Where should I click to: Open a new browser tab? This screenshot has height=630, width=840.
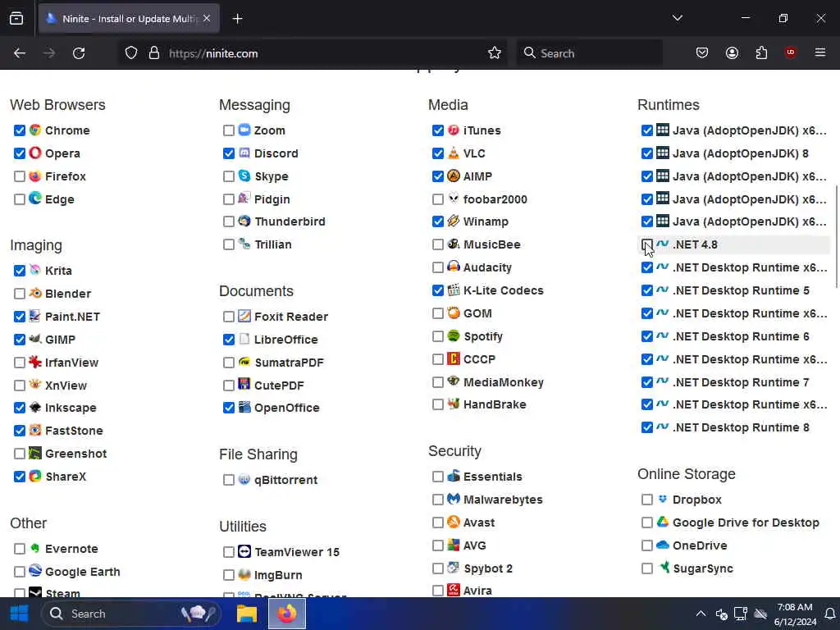237,19
